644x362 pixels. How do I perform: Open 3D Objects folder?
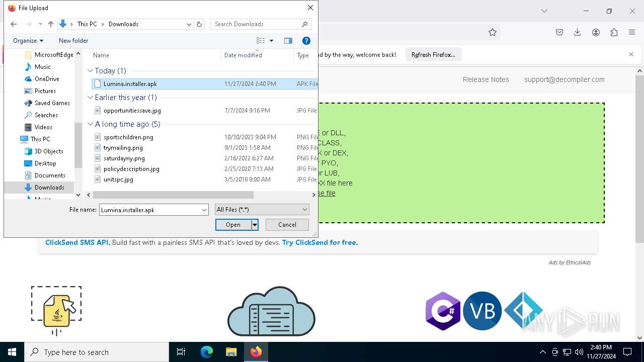tap(49, 151)
